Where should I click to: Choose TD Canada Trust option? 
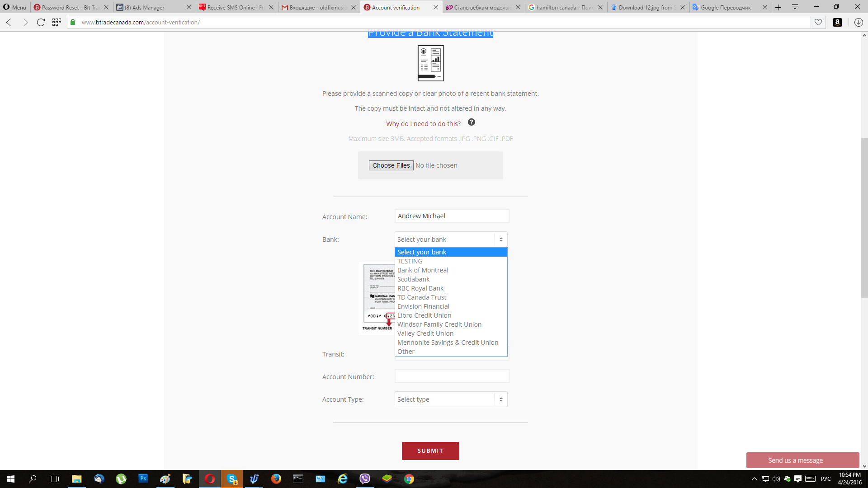click(x=451, y=297)
